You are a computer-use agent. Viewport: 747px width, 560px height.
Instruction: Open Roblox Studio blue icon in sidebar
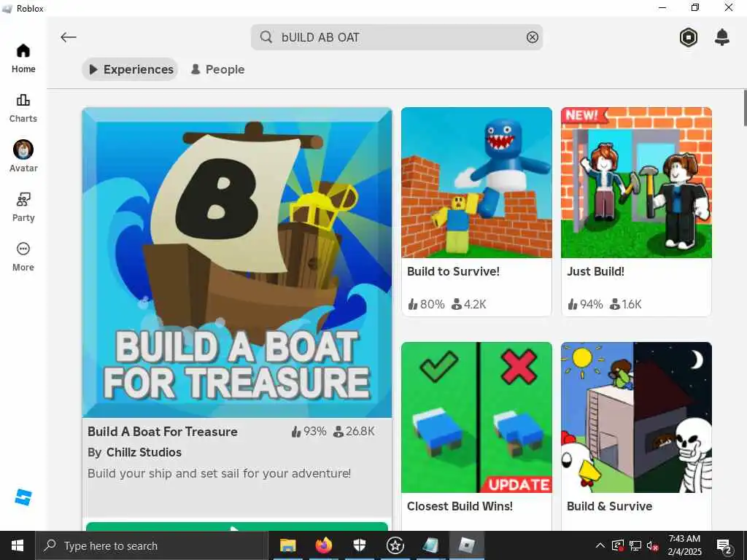click(x=23, y=497)
